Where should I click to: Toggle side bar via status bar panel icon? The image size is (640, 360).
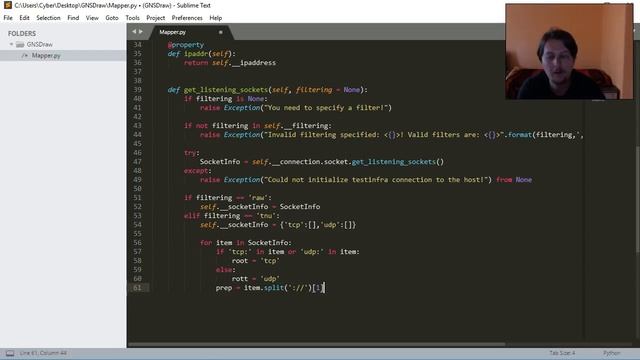coord(10,353)
